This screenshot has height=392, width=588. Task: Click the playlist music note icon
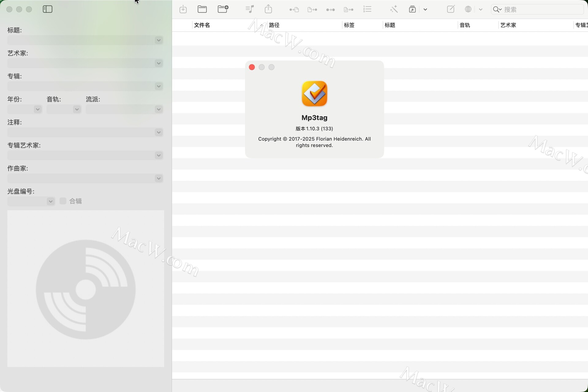250,9
